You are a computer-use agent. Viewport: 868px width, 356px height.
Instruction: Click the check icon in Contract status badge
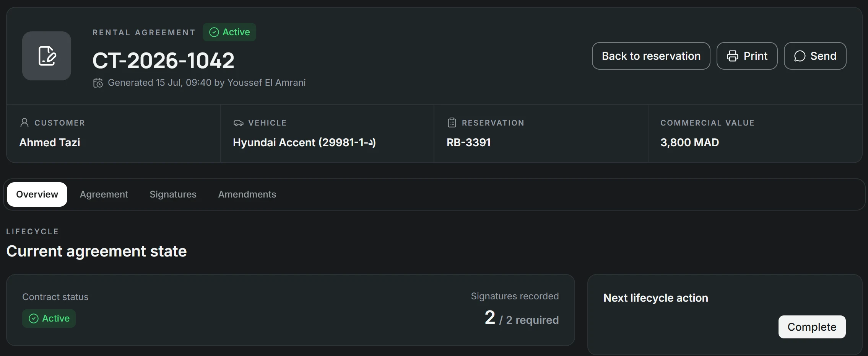click(x=34, y=318)
